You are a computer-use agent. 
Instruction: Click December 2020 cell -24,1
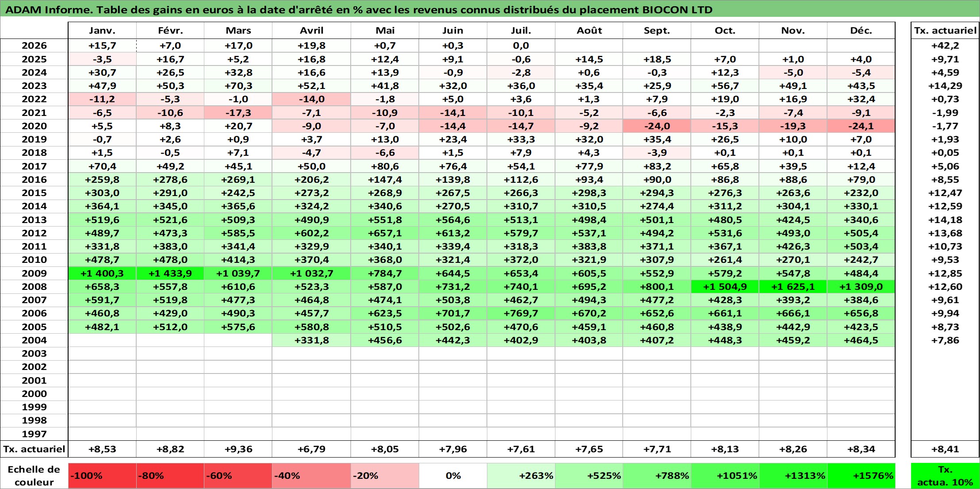point(861,126)
